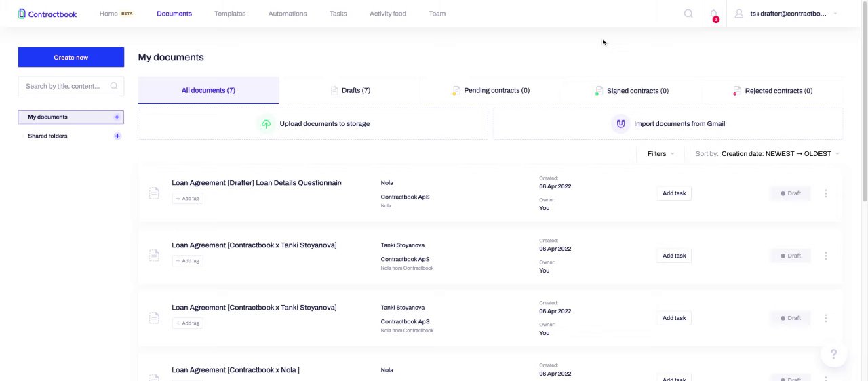This screenshot has width=868, height=381.
Task: Click Add tag under the second Loan Agreement
Action: click(x=188, y=261)
